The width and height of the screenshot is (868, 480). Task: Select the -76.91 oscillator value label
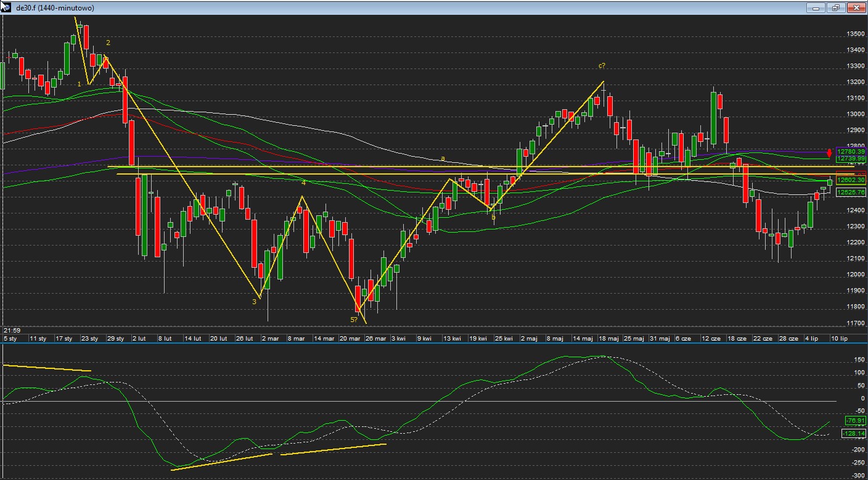[x=855, y=421]
